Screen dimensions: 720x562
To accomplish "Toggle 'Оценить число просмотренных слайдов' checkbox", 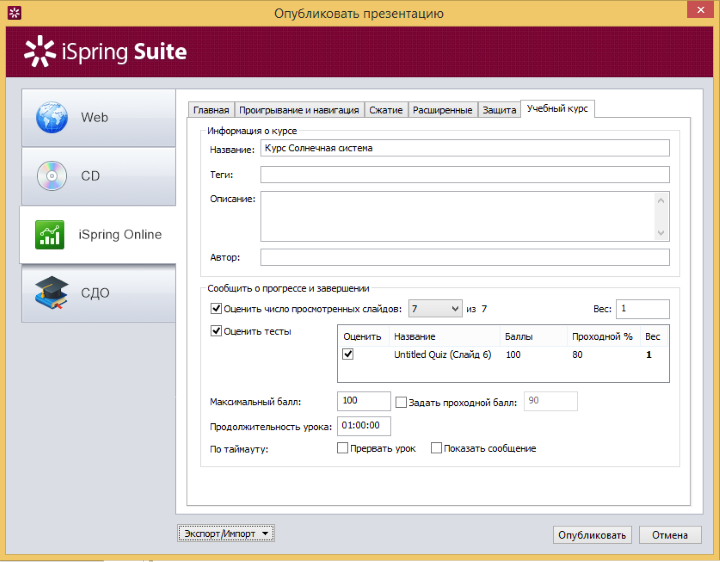I will coord(216,309).
